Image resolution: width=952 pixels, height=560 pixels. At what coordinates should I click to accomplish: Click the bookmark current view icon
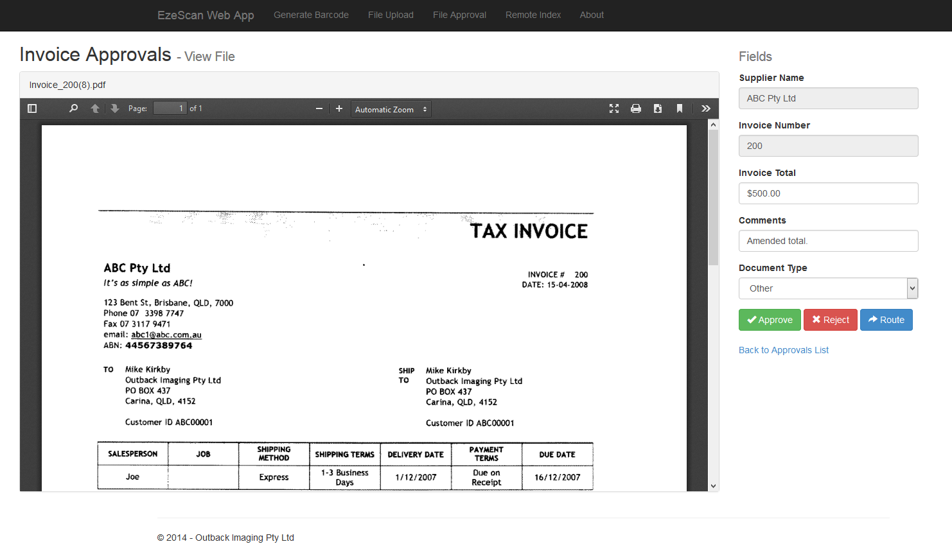pos(680,109)
